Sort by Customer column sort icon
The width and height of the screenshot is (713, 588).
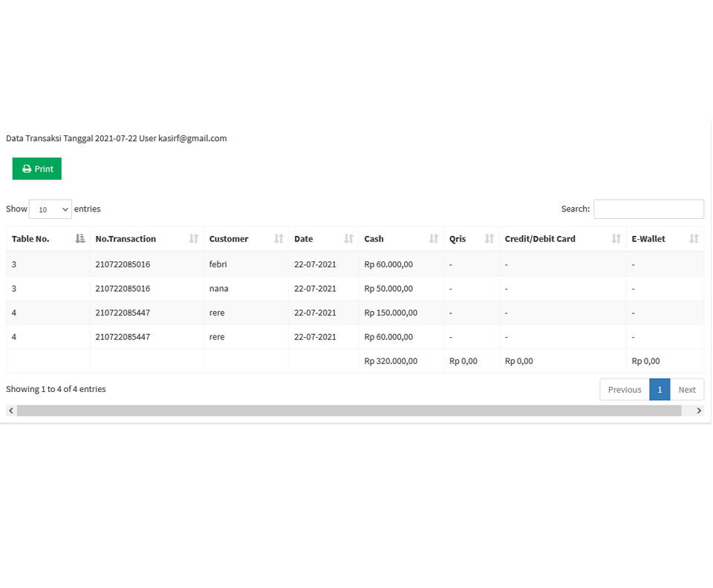(279, 239)
